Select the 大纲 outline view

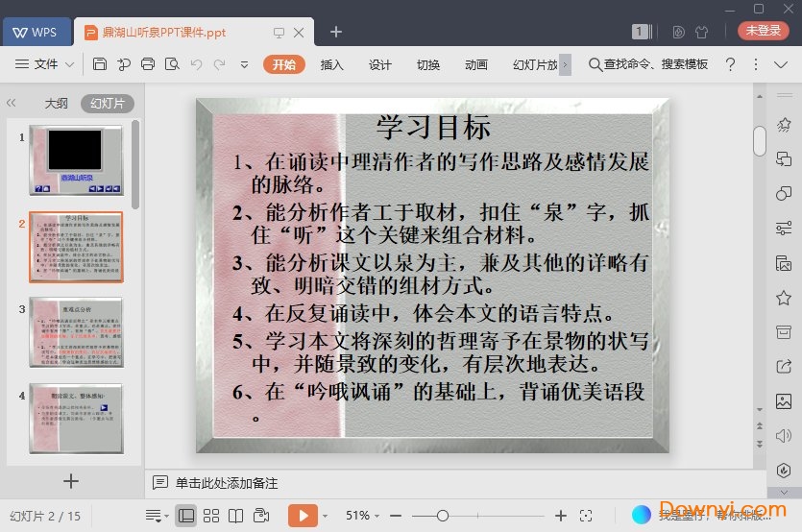click(x=57, y=104)
